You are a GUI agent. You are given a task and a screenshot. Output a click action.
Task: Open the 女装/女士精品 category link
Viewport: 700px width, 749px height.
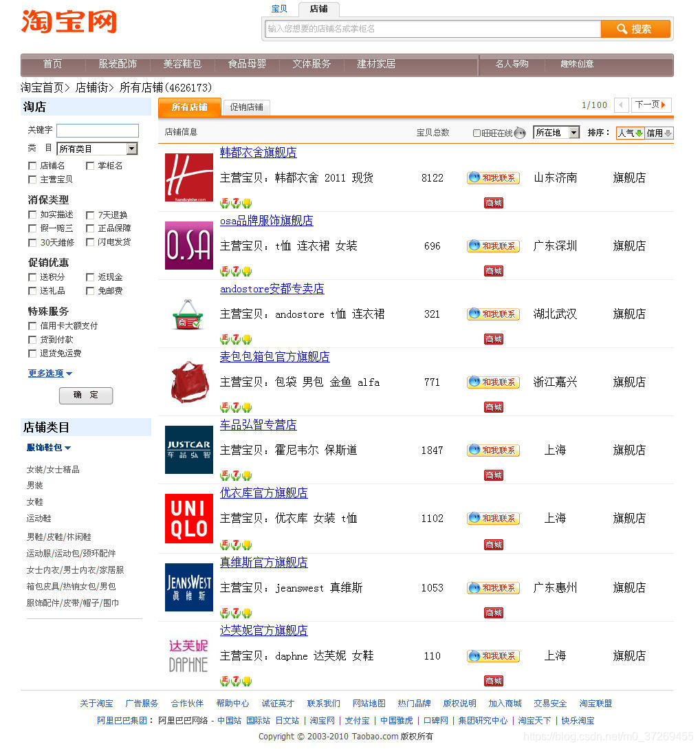coord(53,470)
